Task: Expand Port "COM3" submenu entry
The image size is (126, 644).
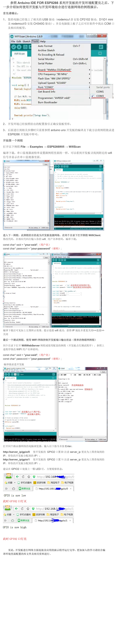Action: [61, 87]
